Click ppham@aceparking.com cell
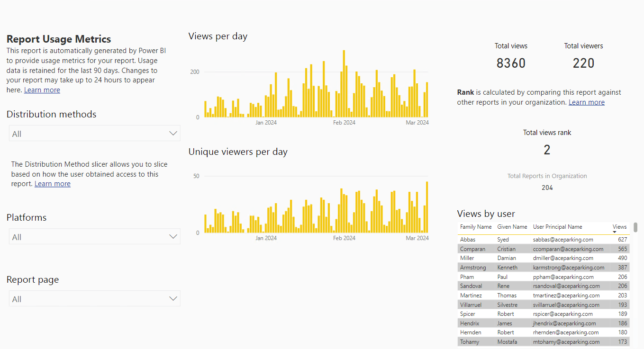Image resolution: width=644 pixels, height=349 pixels. 563,277
